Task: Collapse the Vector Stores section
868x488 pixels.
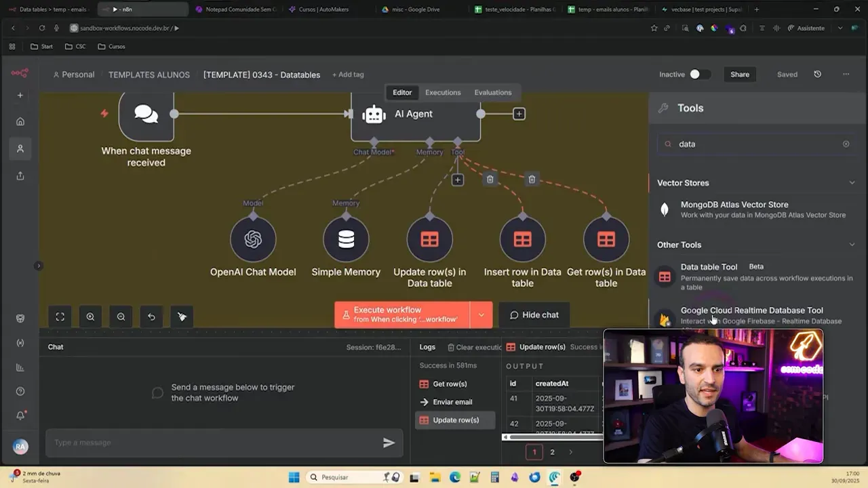Action: coord(852,182)
